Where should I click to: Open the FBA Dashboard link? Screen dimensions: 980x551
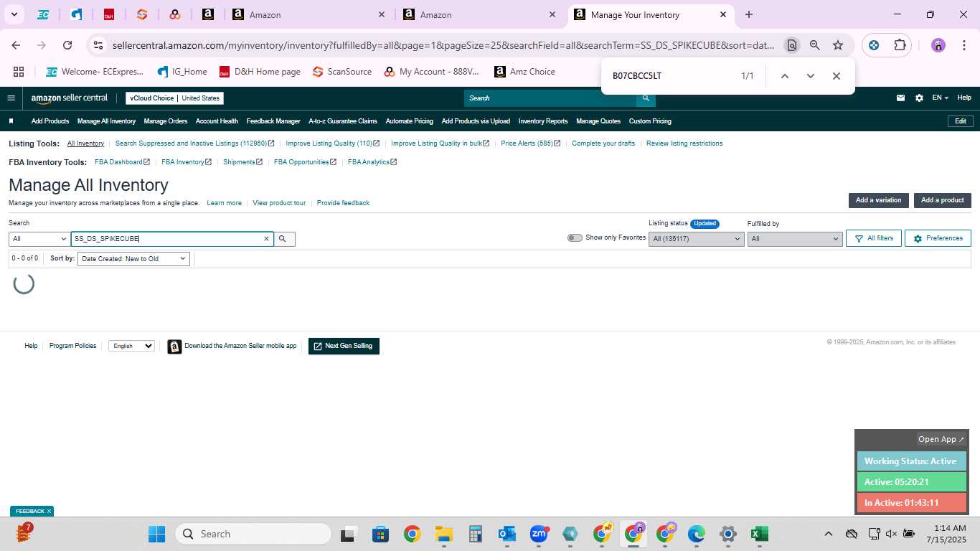[x=122, y=162]
